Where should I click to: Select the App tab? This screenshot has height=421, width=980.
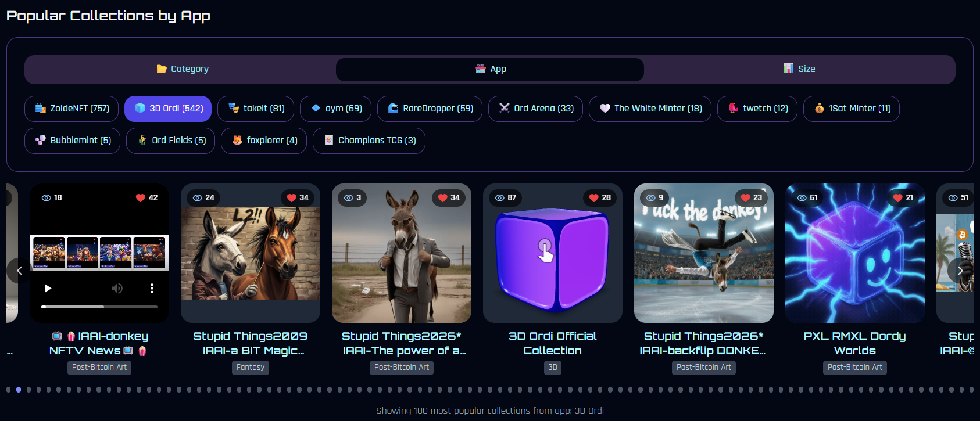(490, 69)
